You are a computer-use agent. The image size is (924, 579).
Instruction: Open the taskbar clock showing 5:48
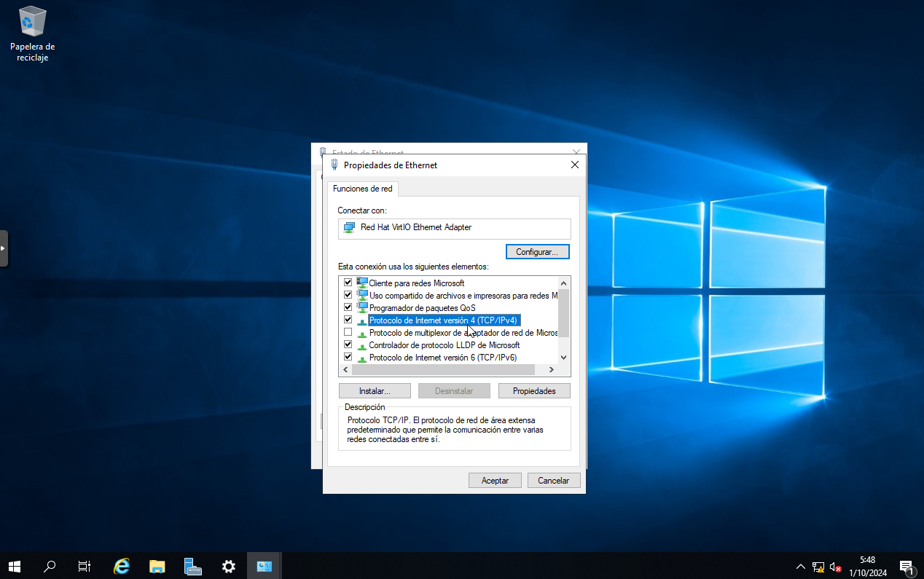[x=867, y=566]
